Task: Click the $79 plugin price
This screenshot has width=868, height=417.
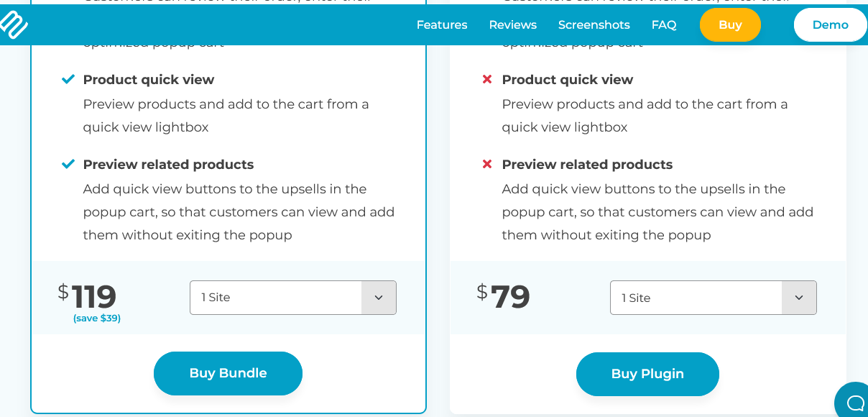Action: (x=503, y=296)
